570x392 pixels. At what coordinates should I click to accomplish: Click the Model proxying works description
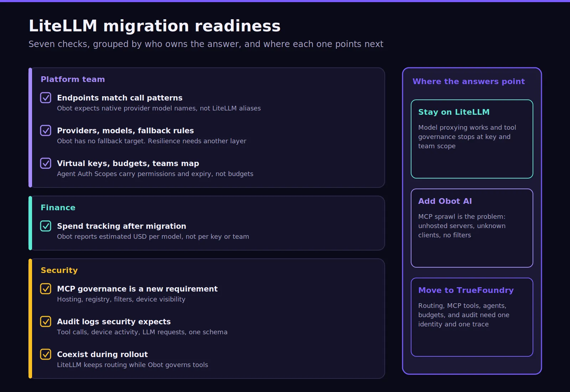point(467,137)
